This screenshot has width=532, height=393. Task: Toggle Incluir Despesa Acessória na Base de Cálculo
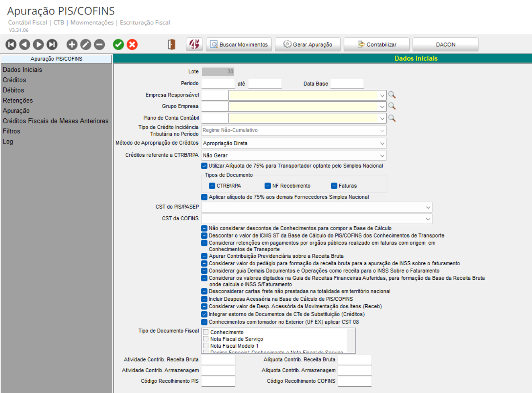[204, 299]
